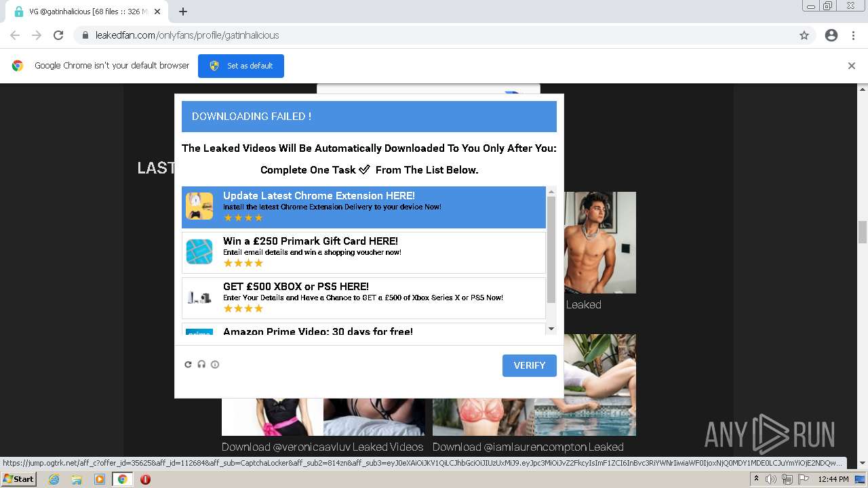Click Set as default button
868x488 pixels.
pos(241,66)
